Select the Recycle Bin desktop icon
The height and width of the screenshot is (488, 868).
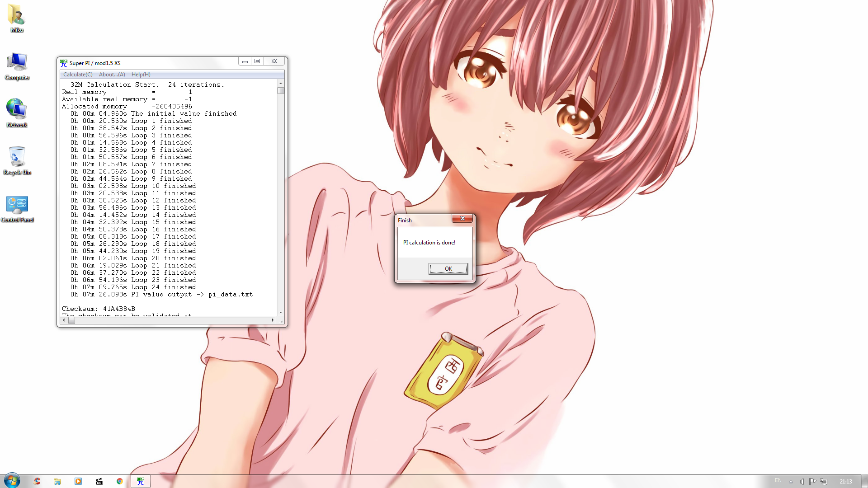[17, 161]
